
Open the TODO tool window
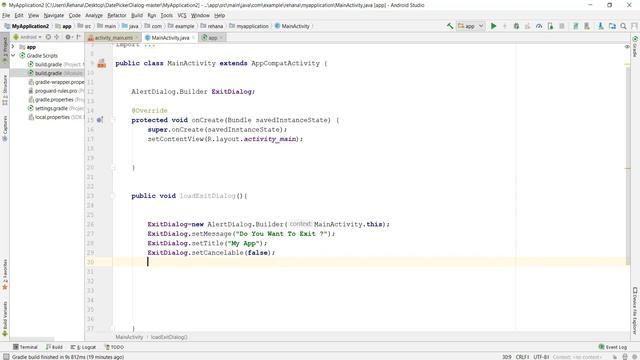(114, 347)
